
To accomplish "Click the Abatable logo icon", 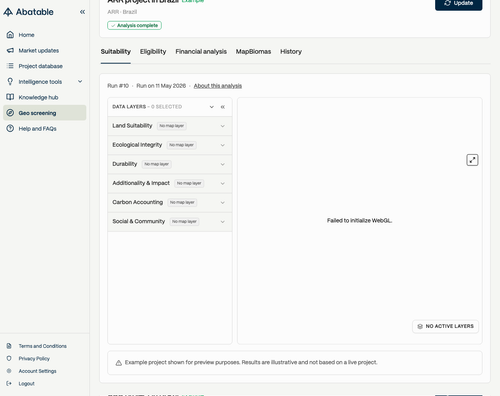I will pyautogui.click(x=8, y=12).
